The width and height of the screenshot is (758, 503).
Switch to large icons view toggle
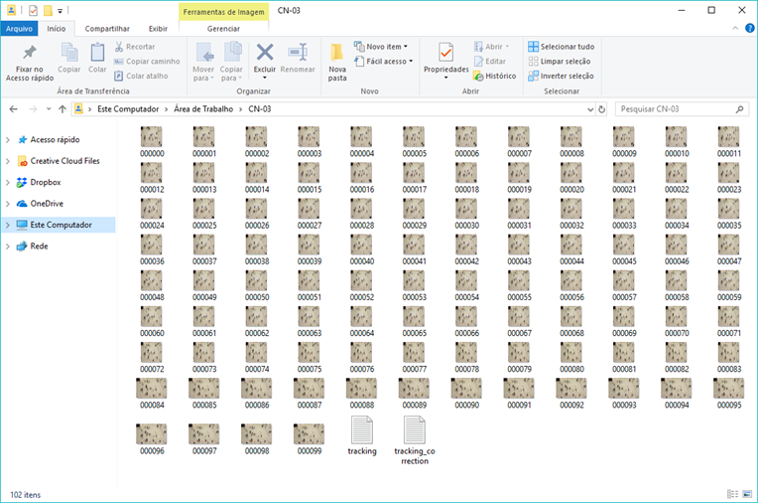tap(747, 494)
